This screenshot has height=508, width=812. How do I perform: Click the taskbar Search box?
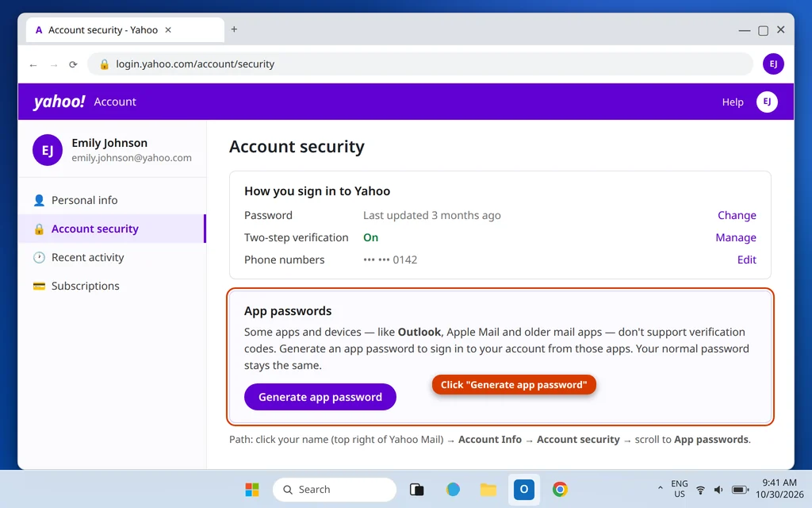click(x=335, y=489)
